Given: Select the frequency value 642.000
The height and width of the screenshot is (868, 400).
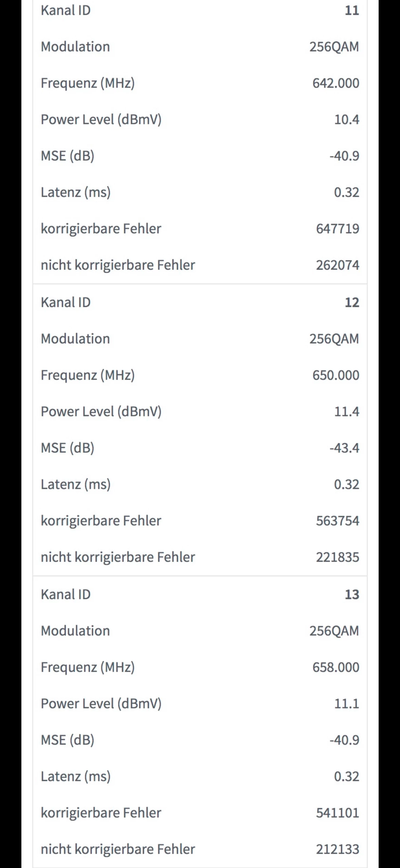Looking at the screenshot, I should (x=336, y=83).
